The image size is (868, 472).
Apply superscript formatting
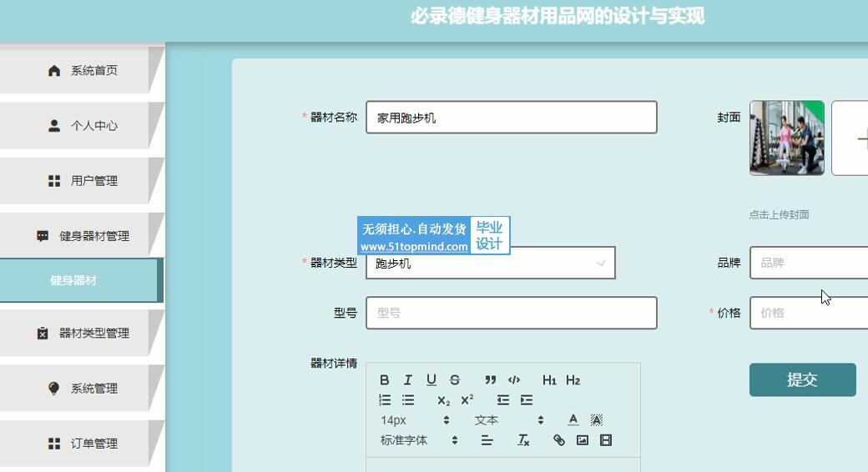(467, 400)
